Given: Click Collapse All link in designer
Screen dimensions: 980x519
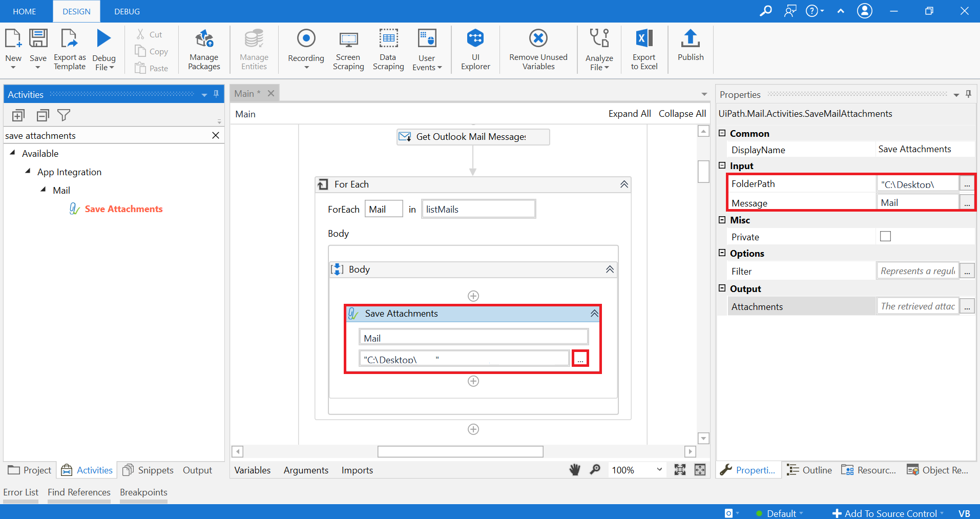Looking at the screenshot, I should tap(682, 114).
